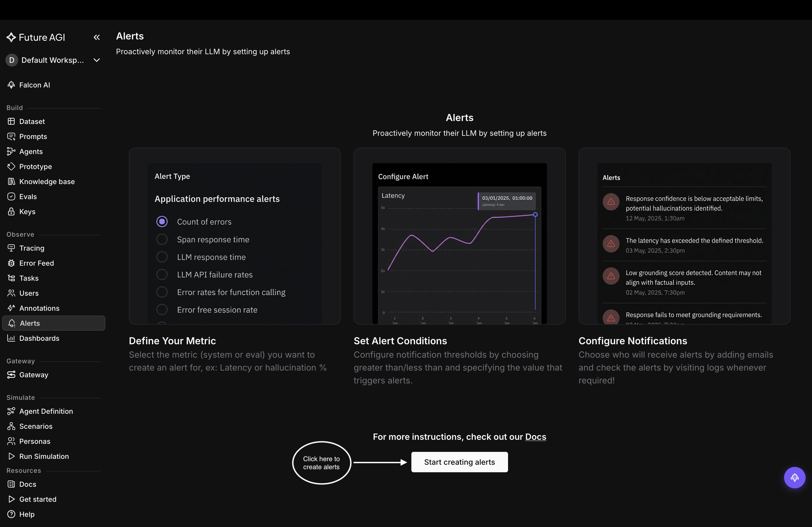This screenshot has width=812, height=527.
Task: Click the sidebar Docs document icon
Action: coord(11,484)
